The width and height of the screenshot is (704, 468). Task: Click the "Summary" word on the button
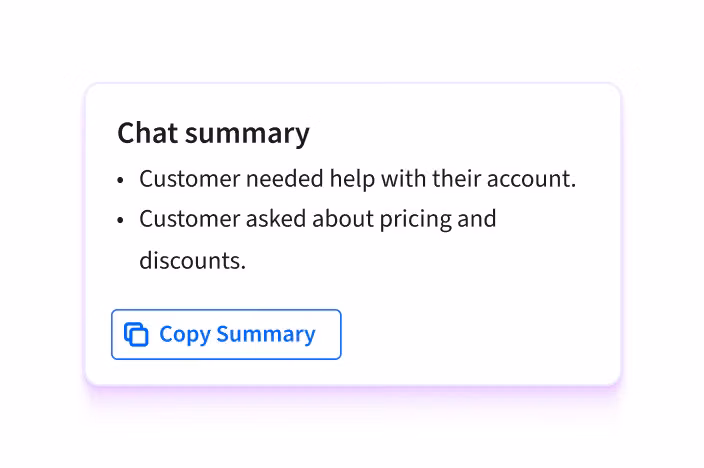click(265, 335)
